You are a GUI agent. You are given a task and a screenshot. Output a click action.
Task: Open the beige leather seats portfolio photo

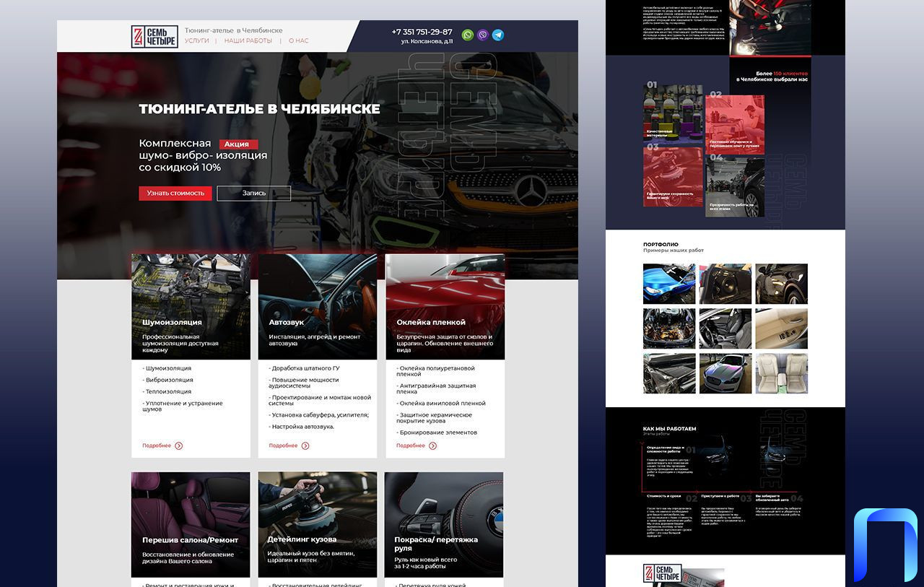click(782, 373)
